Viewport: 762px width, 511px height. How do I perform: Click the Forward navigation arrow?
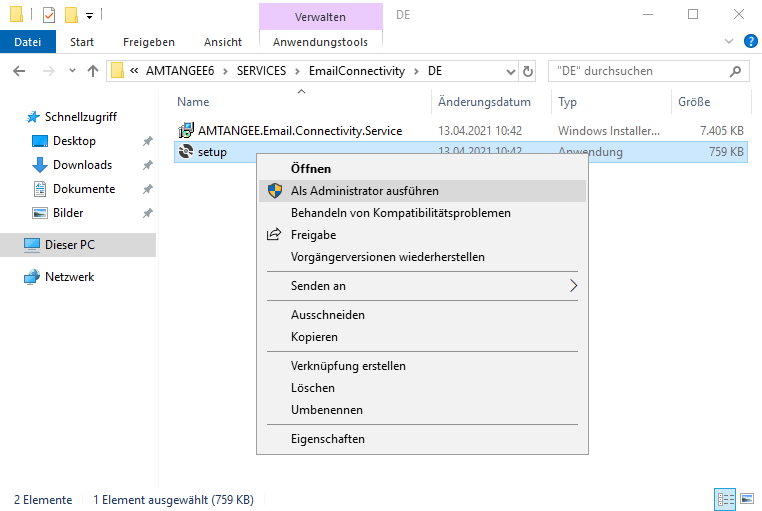pos(49,71)
